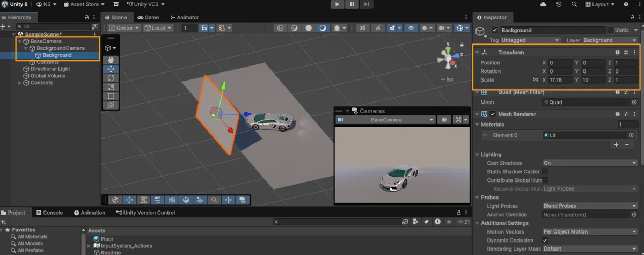The height and width of the screenshot is (255, 644).
Task: Select the Scale tool
Action: click(x=111, y=87)
